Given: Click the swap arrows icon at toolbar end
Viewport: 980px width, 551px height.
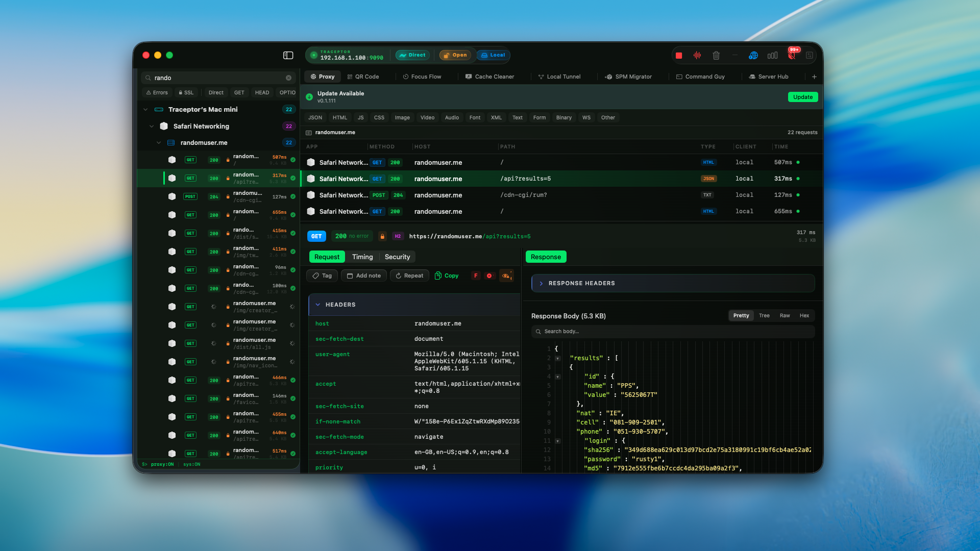Looking at the screenshot, I should point(810,56).
